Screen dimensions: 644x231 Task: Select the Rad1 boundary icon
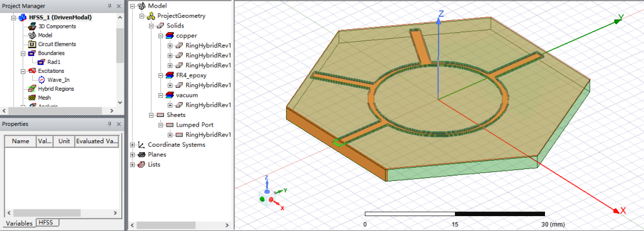pos(41,62)
